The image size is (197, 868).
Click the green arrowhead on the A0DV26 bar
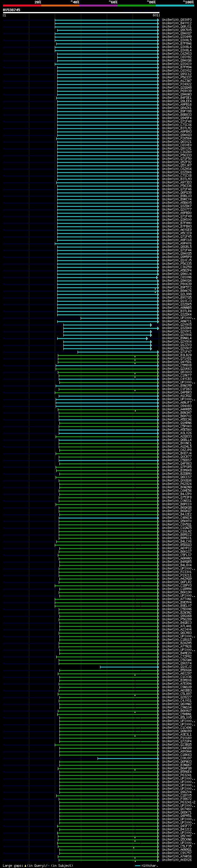[158, 860]
